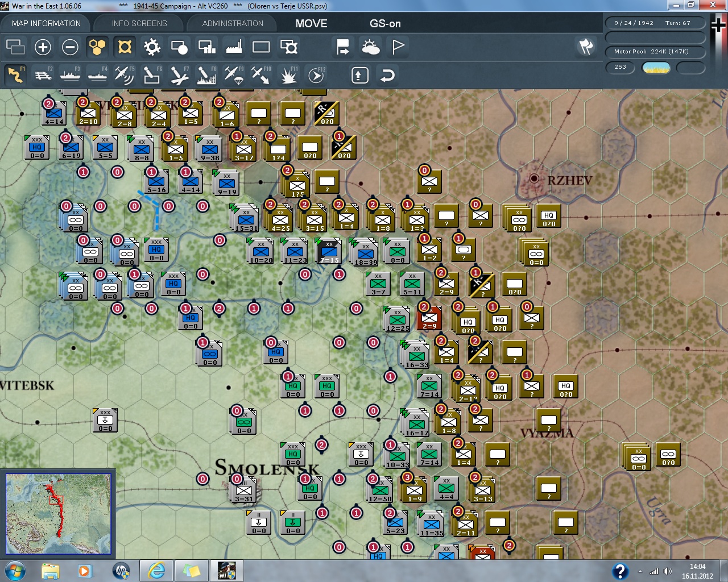Open the ADMINISTRATION tab
Image resolution: width=728 pixels, height=582 pixels.
[233, 23]
